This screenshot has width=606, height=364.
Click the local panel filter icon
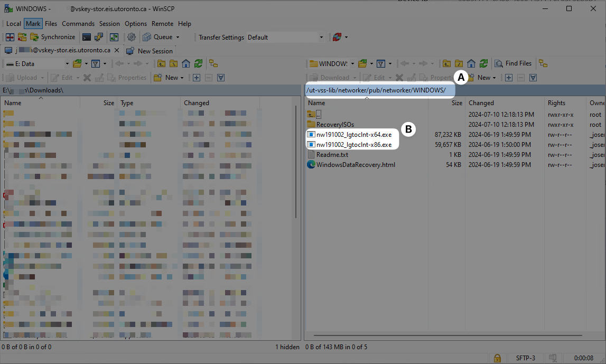pos(96,64)
